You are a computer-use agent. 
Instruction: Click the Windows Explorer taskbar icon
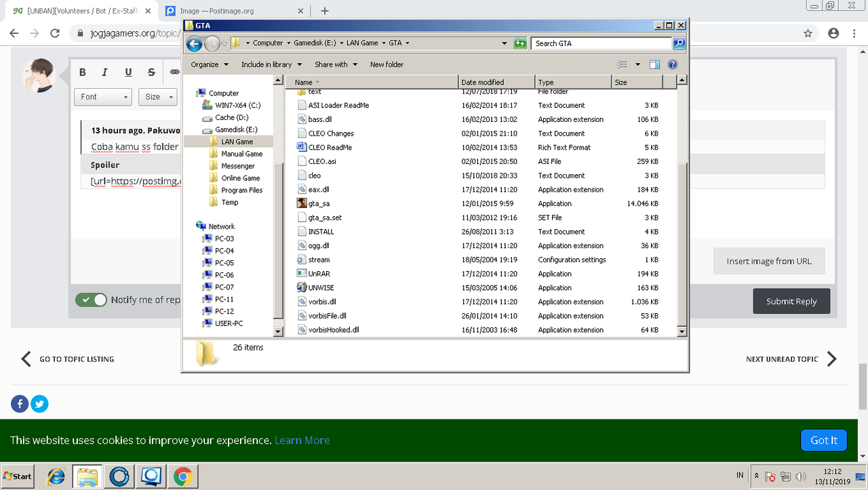point(87,476)
